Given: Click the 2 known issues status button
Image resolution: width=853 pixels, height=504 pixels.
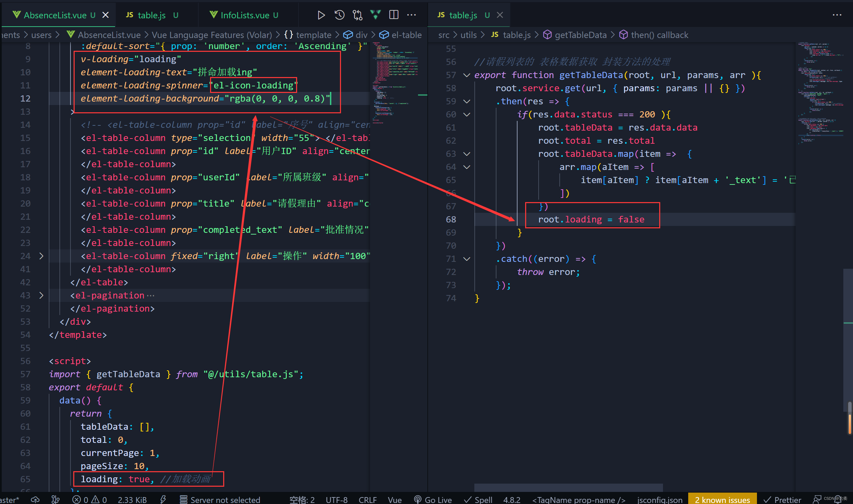Looking at the screenshot, I should (722, 500).
